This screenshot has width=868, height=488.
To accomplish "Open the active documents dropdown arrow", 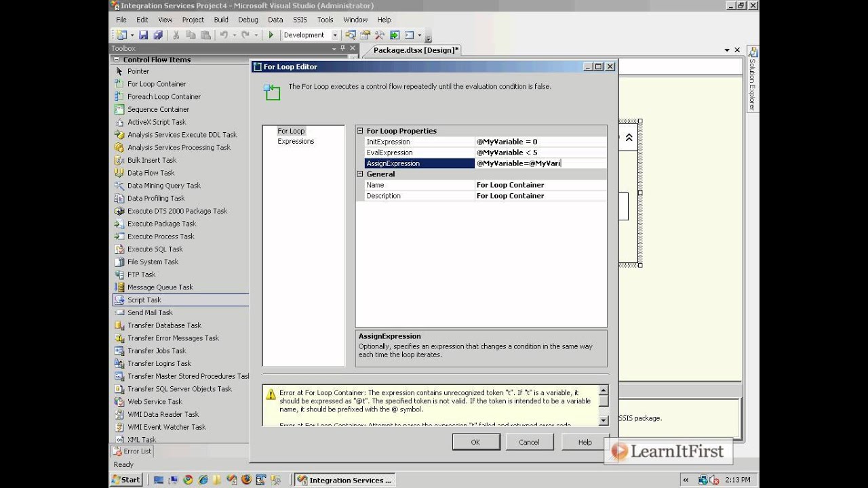I will tap(727, 50).
